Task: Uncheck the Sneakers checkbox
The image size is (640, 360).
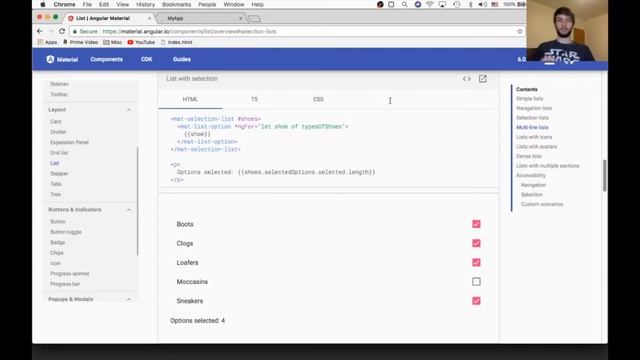Action: coord(476,301)
